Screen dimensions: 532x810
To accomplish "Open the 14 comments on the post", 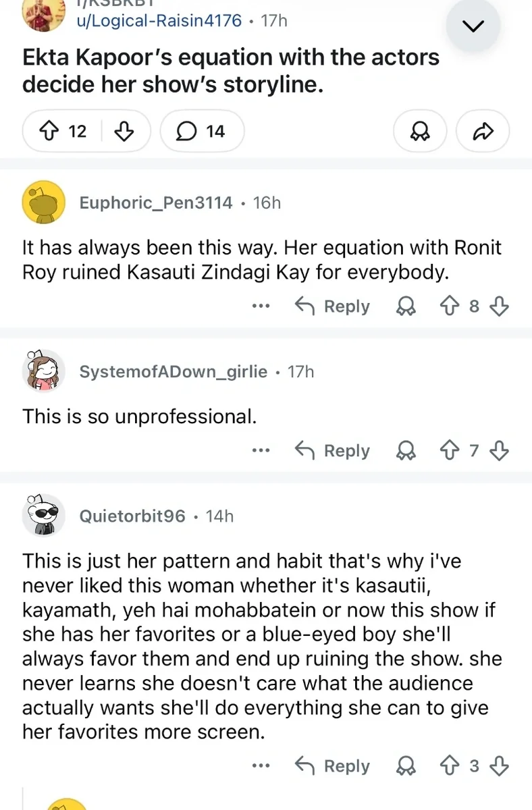I will point(201,131).
